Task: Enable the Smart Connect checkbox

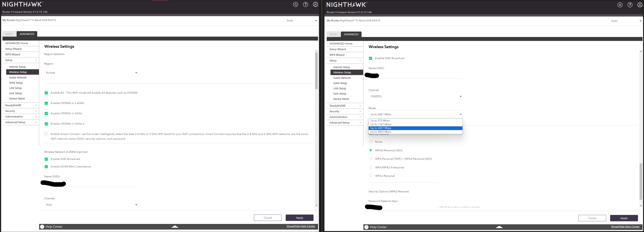Action: pyautogui.click(x=46, y=134)
